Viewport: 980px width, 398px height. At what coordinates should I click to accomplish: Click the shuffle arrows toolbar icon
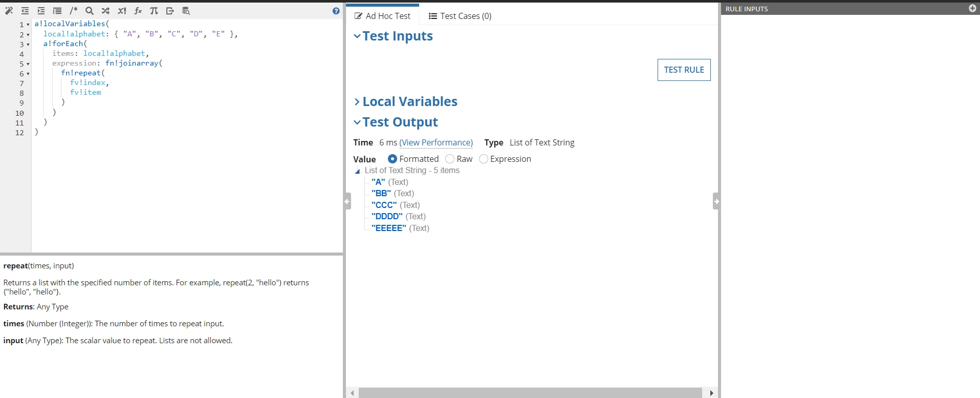(105, 11)
